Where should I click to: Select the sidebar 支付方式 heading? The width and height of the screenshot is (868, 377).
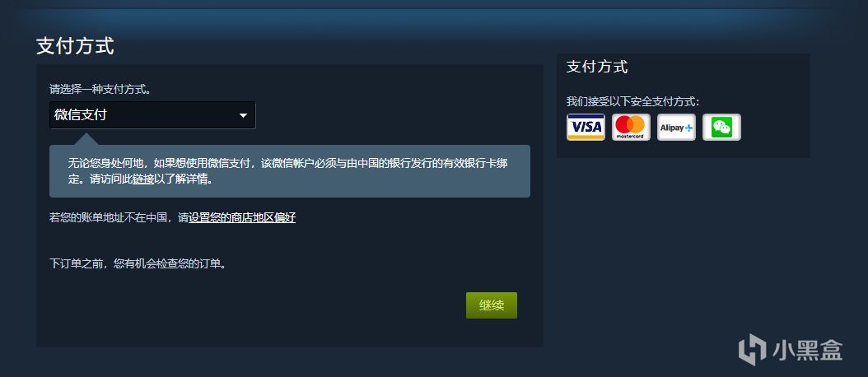597,67
